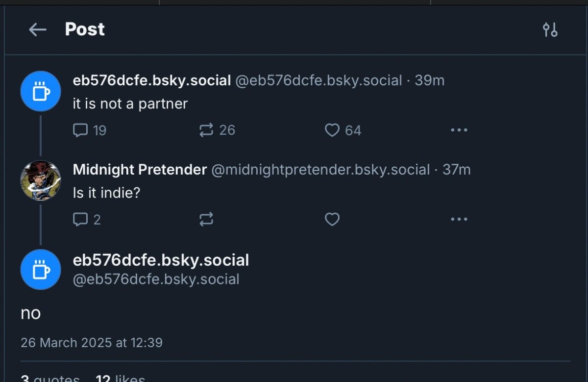The height and width of the screenshot is (382, 588).
Task: Open the Midnight Pretender display name link
Action: pos(140,170)
